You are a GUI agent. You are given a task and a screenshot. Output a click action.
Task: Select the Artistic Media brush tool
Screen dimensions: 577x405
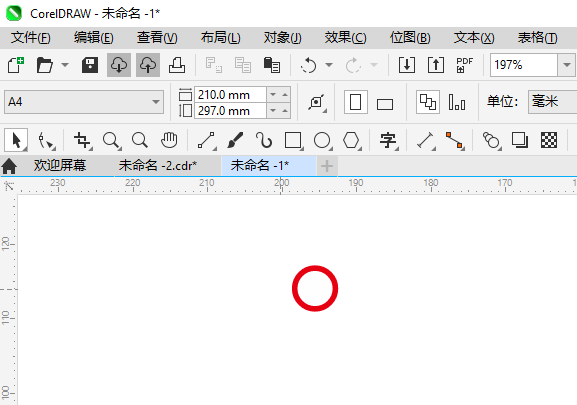tap(235, 140)
